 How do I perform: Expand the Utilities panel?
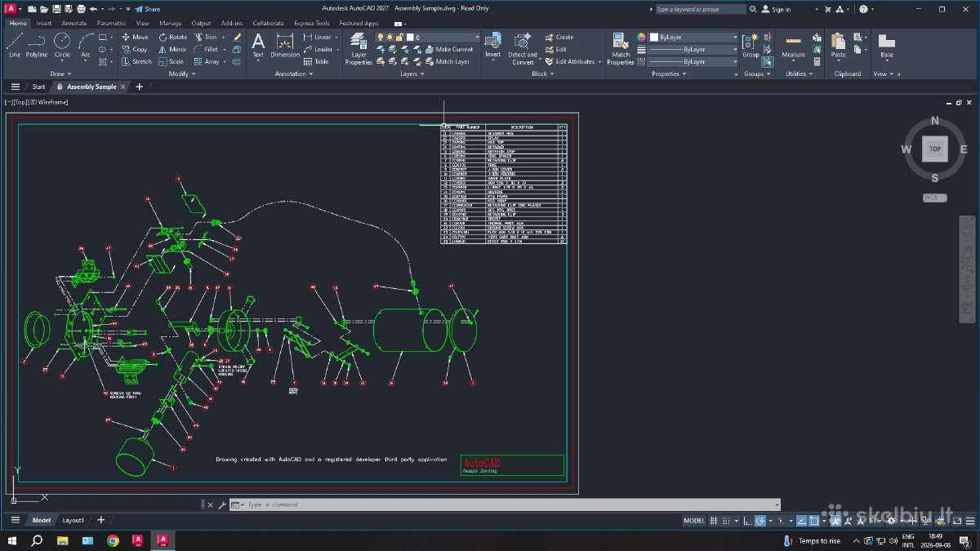point(799,73)
